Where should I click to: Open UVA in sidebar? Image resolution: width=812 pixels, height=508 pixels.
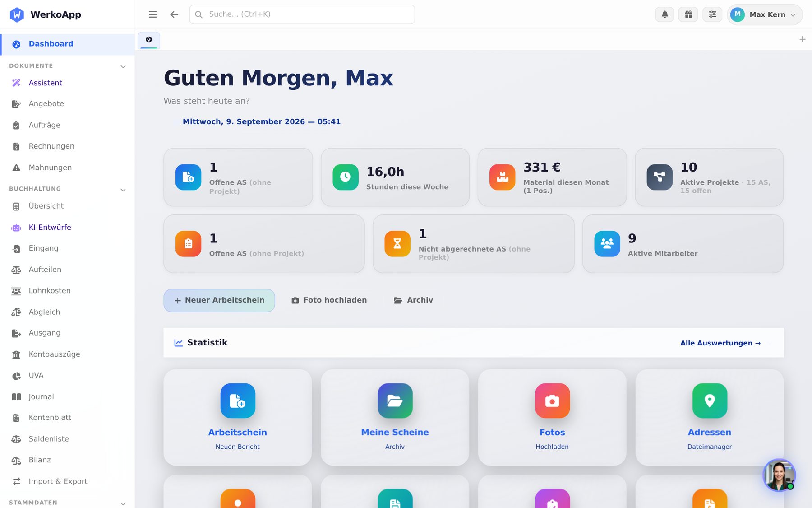coord(68,375)
